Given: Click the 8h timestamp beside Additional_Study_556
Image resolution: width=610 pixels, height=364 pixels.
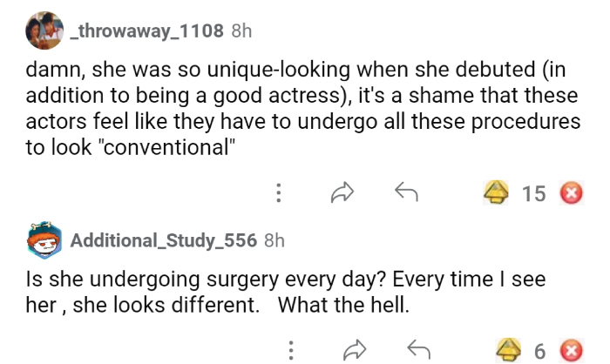Looking at the screenshot, I should tap(274, 240).
